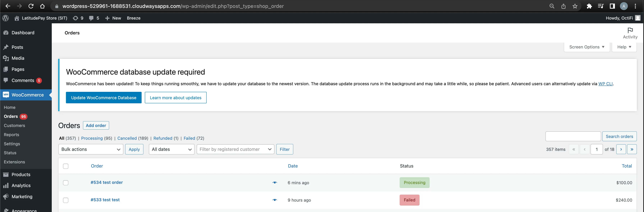Click the share page icon
644x212 pixels.
tap(563, 6)
